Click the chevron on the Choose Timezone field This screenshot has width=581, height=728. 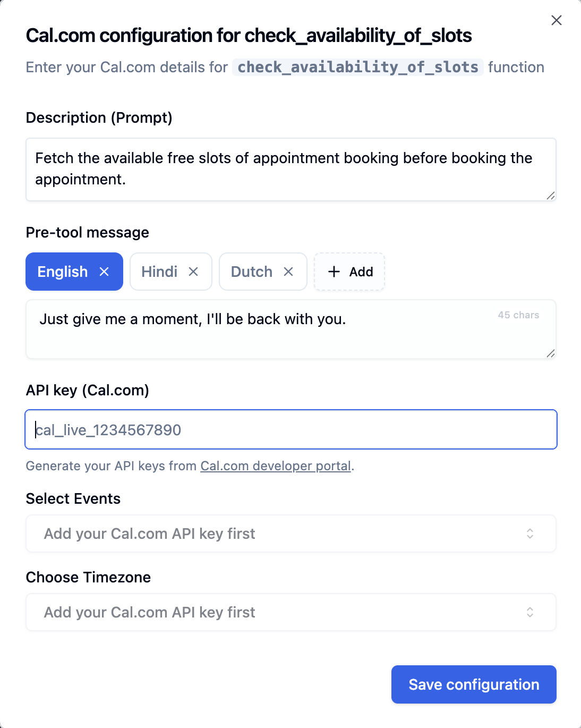point(530,612)
